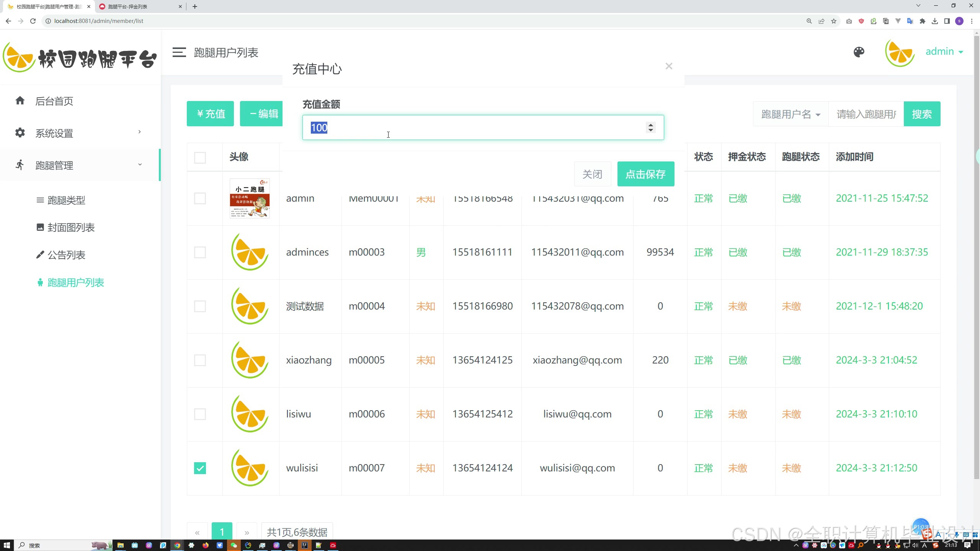980x551 pixels.
Task: Click the 点击保存 button
Action: (645, 174)
